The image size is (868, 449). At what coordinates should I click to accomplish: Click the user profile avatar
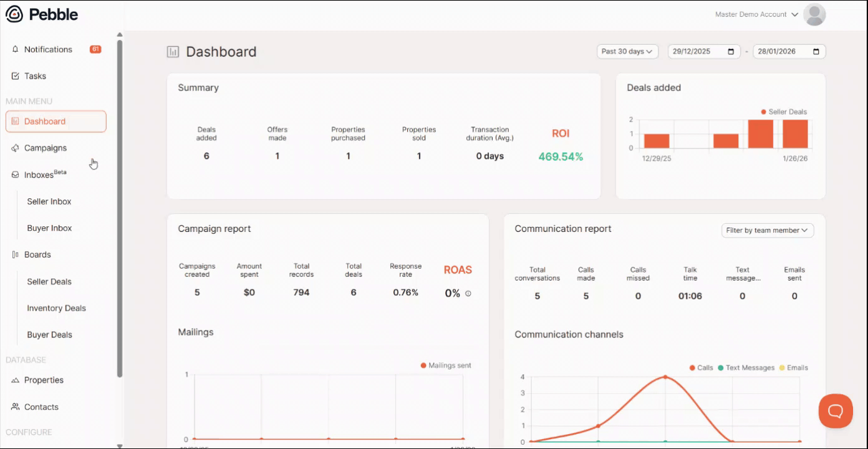(814, 14)
